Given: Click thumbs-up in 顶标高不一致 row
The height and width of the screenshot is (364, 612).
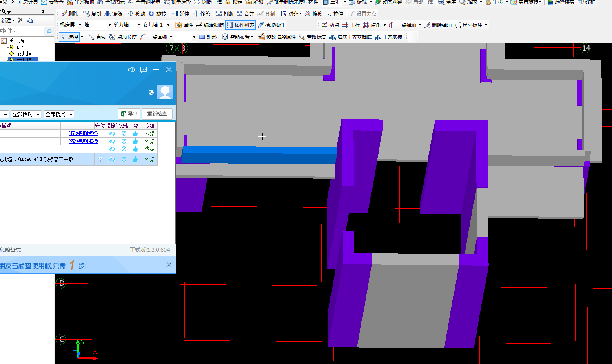Looking at the screenshot, I should [x=135, y=159].
